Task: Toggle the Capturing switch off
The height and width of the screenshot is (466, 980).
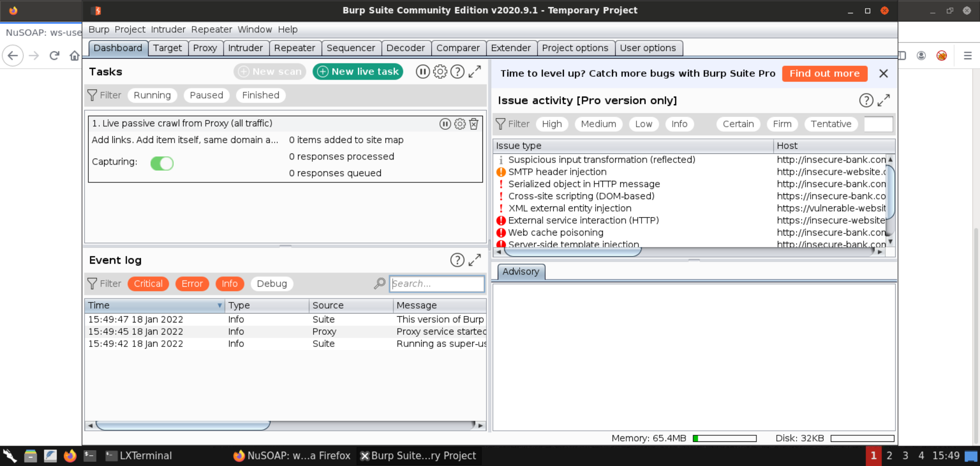Action: 162,163
